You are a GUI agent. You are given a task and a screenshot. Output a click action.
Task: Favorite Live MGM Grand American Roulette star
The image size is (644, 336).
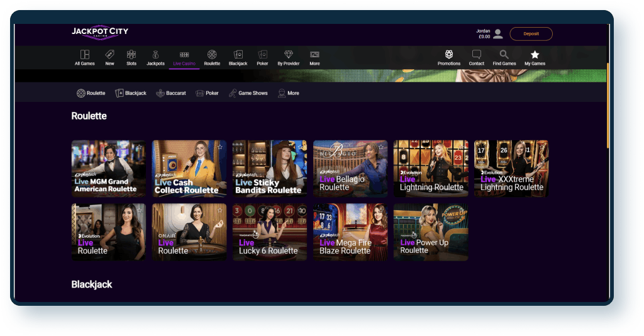click(140, 147)
